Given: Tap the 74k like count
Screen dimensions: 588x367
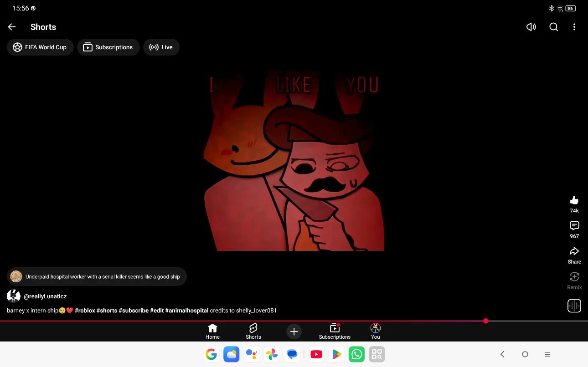Looking at the screenshot, I should click(574, 211).
